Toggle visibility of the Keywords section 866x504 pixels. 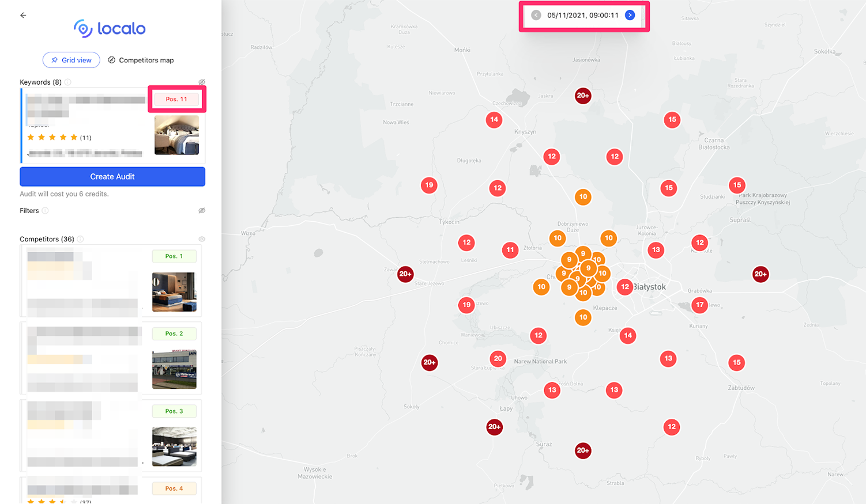(202, 82)
